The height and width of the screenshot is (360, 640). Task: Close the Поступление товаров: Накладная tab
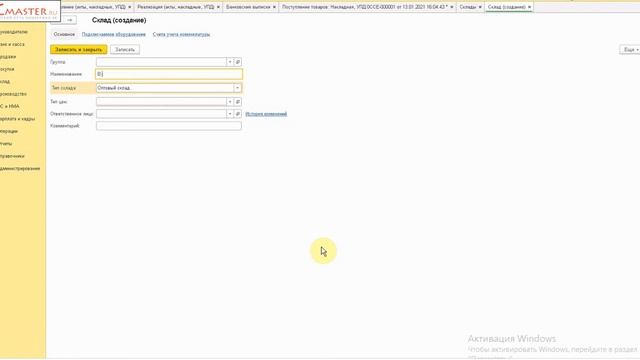(452, 7)
